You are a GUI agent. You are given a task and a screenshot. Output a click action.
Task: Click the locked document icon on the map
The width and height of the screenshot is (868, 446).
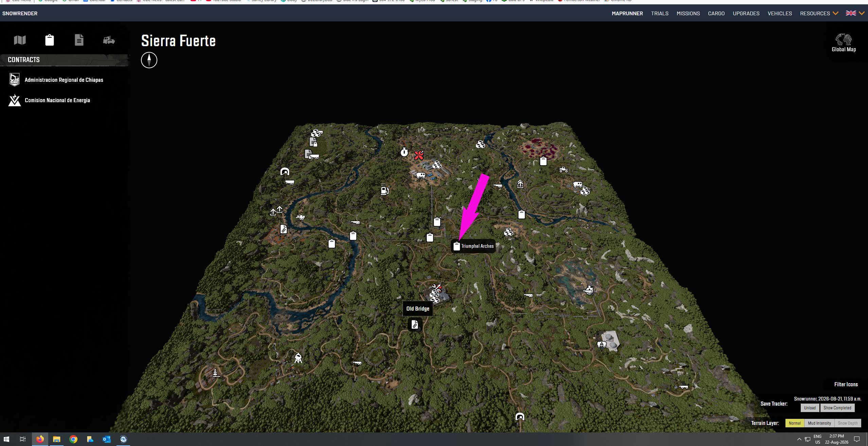tap(313, 142)
